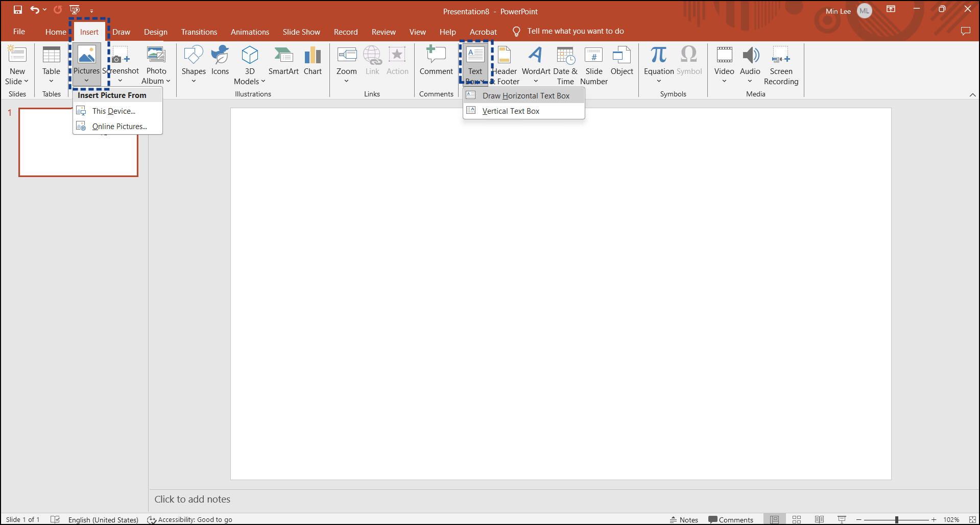Click zoom in plus button
This screenshot has width=980, height=525.
[934, 519]
